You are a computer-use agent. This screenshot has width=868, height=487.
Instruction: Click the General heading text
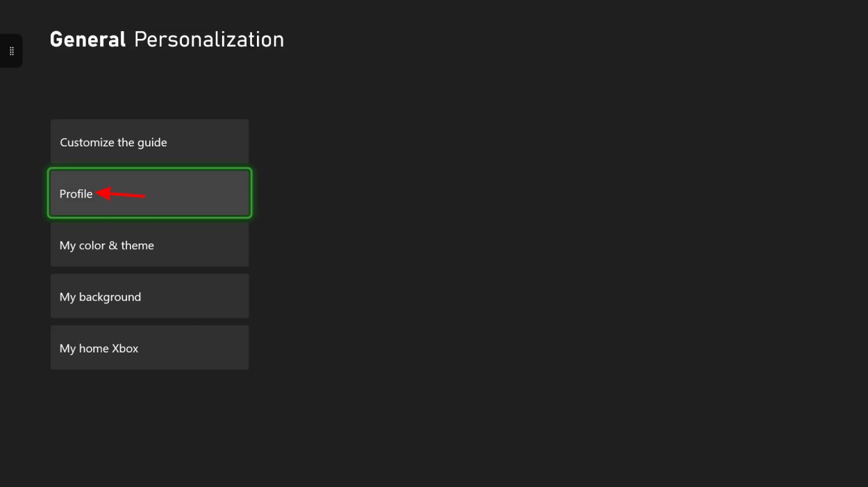tap(87, 40)
